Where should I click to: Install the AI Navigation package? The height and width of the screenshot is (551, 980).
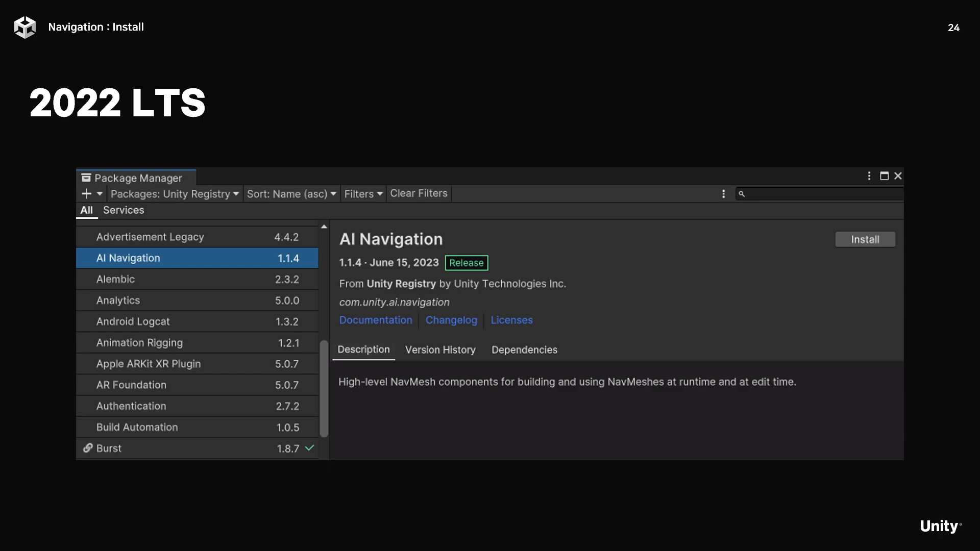pyautogui.click(x=865, y=239)
